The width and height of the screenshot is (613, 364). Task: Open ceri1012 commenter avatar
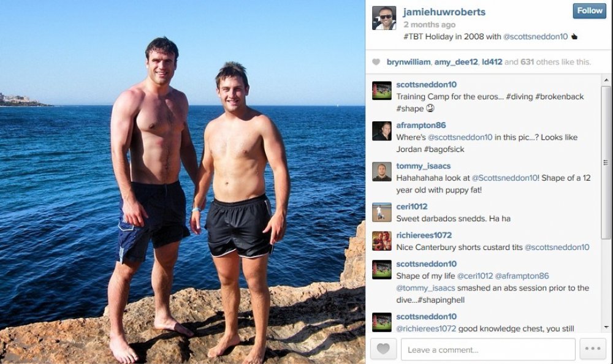point(381,212)
